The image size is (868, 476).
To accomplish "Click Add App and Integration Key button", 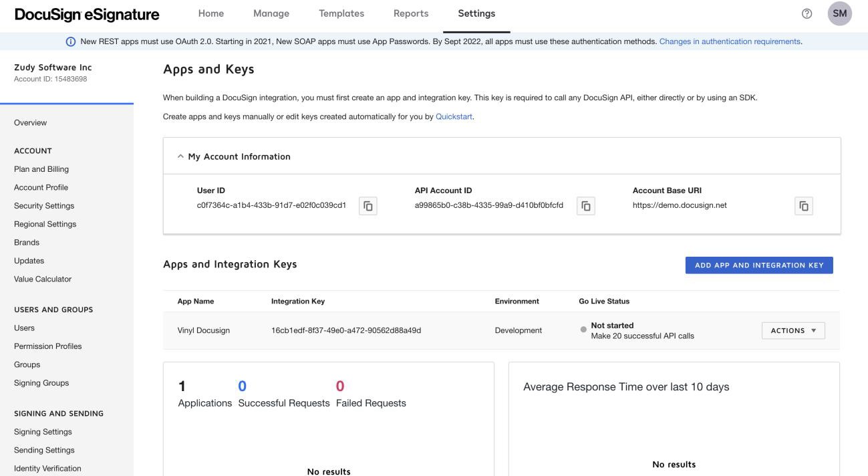I will [x=758, y=265].
